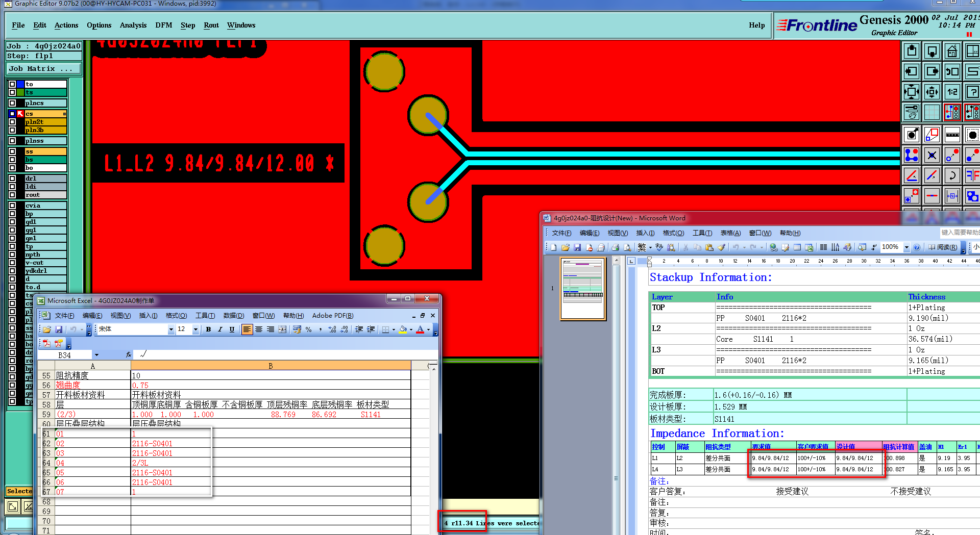Screen dimensions: 980x535
Task: Open the grid display icon
Action: point(932,112)
